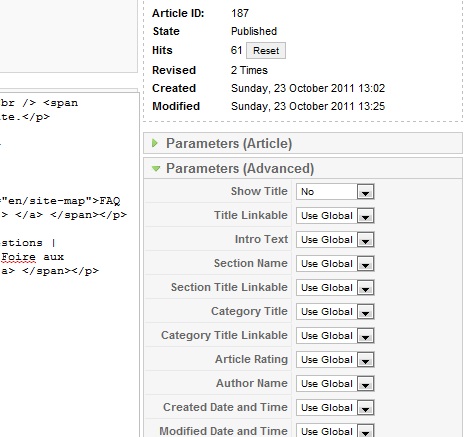Click the green arrow beside Parameters (Article)

coord(155,143)
